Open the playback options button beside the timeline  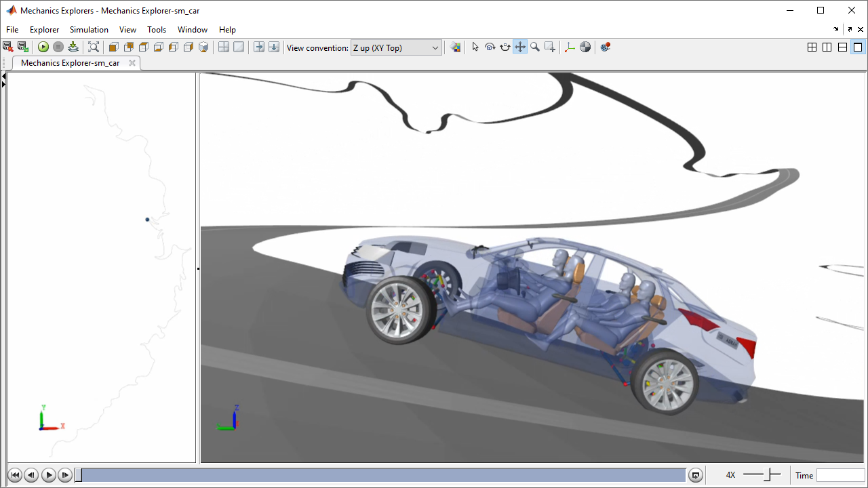[696, 475]
